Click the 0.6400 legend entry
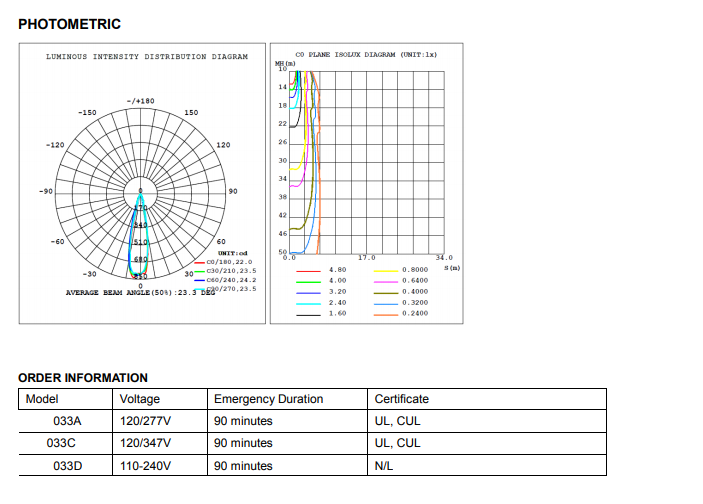This screenshot has height=504, width=703. (x=415, y=281)
